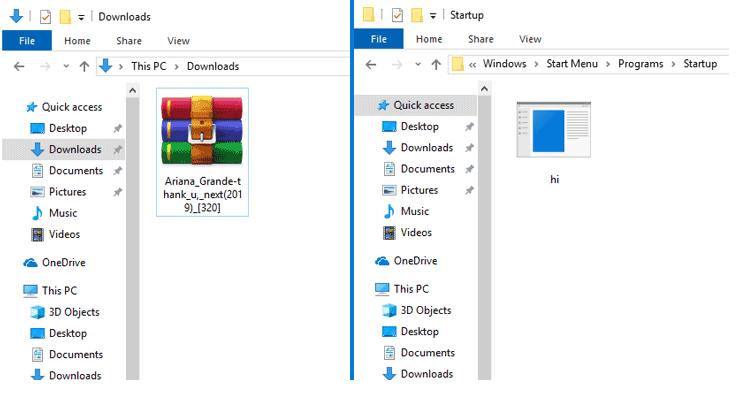Click Properties quick access icon in Downloads title bar

(45, 17)
